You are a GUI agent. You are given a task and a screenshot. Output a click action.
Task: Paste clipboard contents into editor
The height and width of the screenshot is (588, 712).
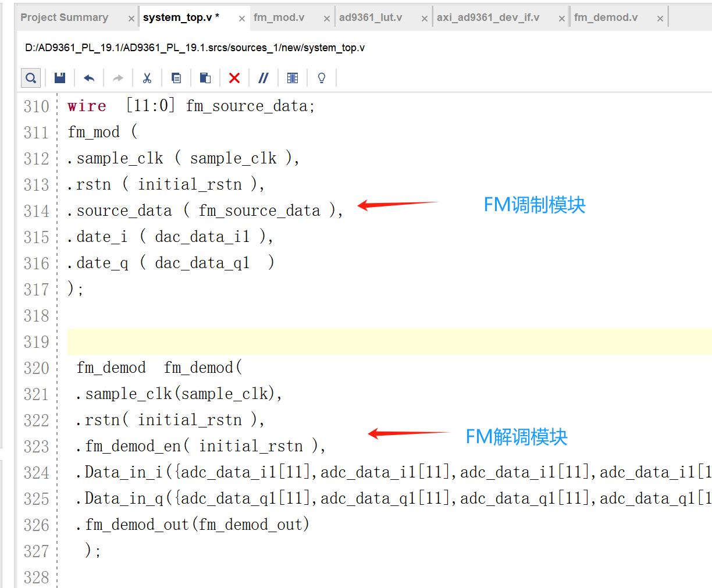(205, 77)
